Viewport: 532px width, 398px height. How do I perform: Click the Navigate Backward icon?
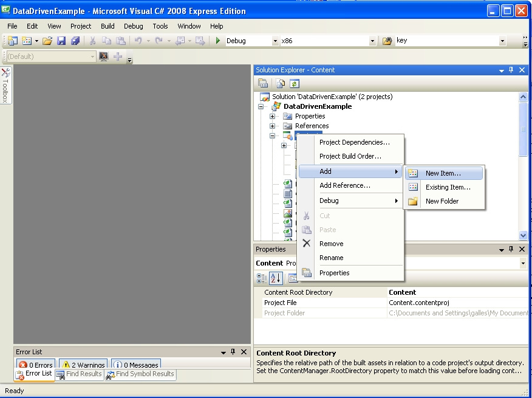tap(180, 41)
